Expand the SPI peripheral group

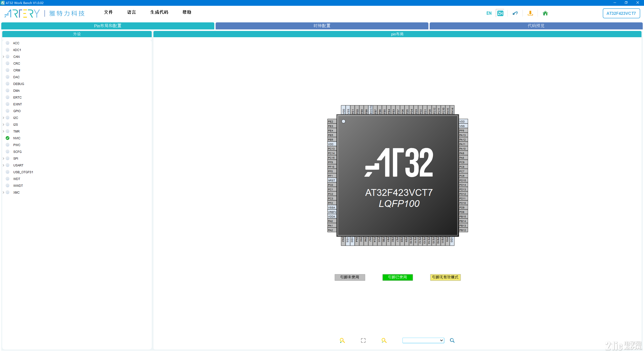click(x=3, y=158)
